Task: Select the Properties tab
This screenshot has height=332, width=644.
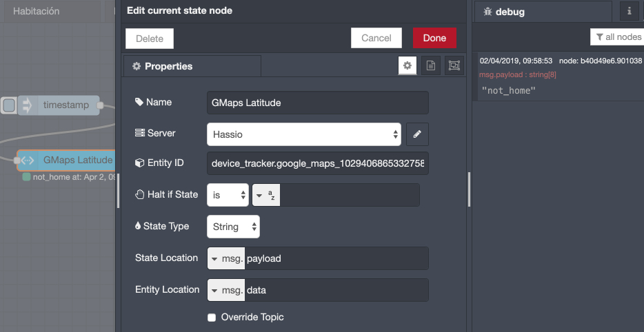Action: pos(192,66)
